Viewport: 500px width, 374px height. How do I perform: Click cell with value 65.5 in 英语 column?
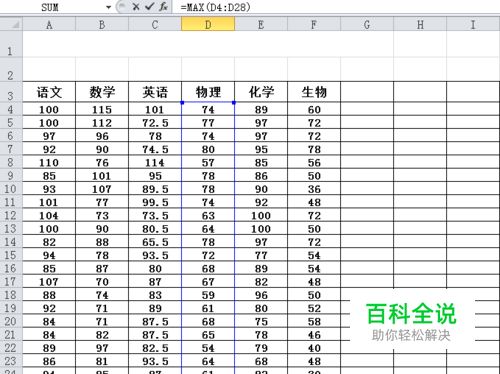(155, 242)
